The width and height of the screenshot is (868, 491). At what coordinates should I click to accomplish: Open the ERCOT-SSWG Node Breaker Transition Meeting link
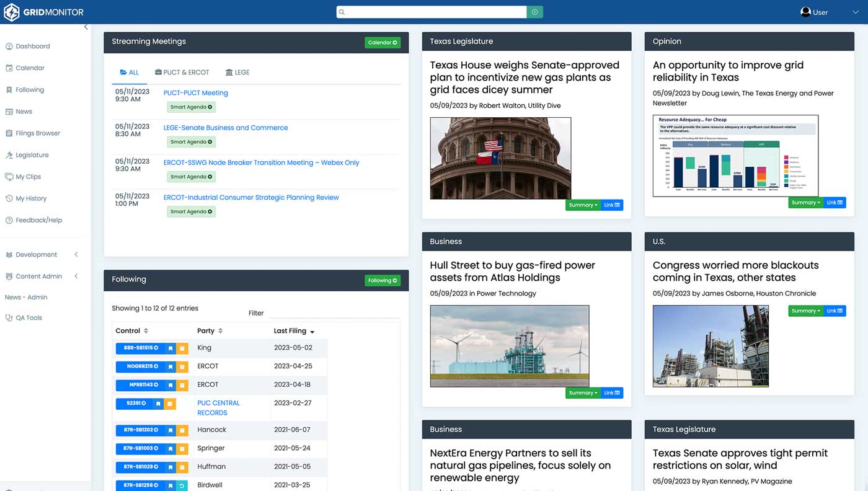[261, 162]
